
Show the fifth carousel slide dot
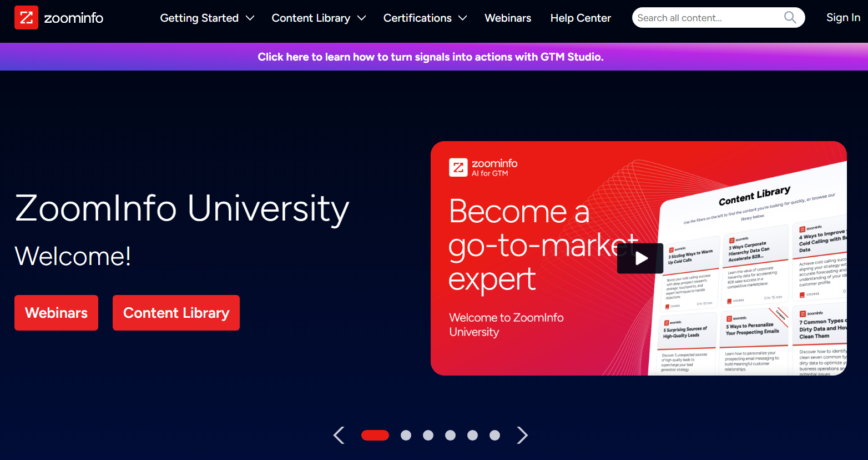473,436
